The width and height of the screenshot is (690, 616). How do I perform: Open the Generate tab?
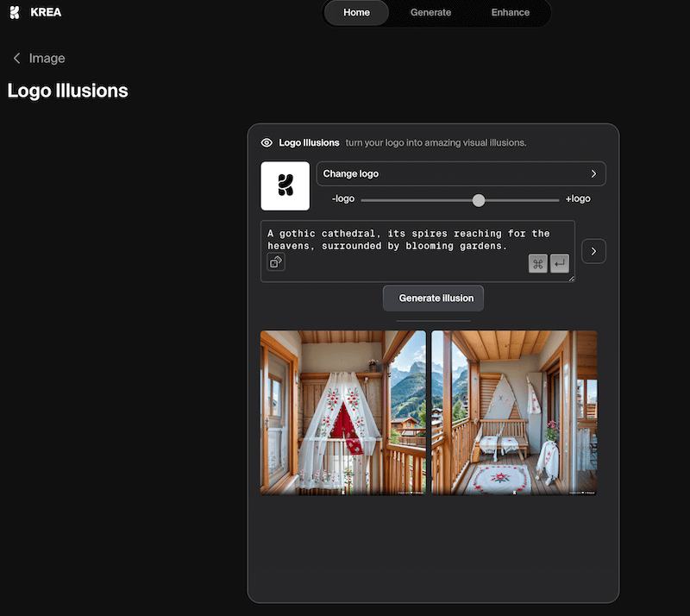click(x=430, y=13)
